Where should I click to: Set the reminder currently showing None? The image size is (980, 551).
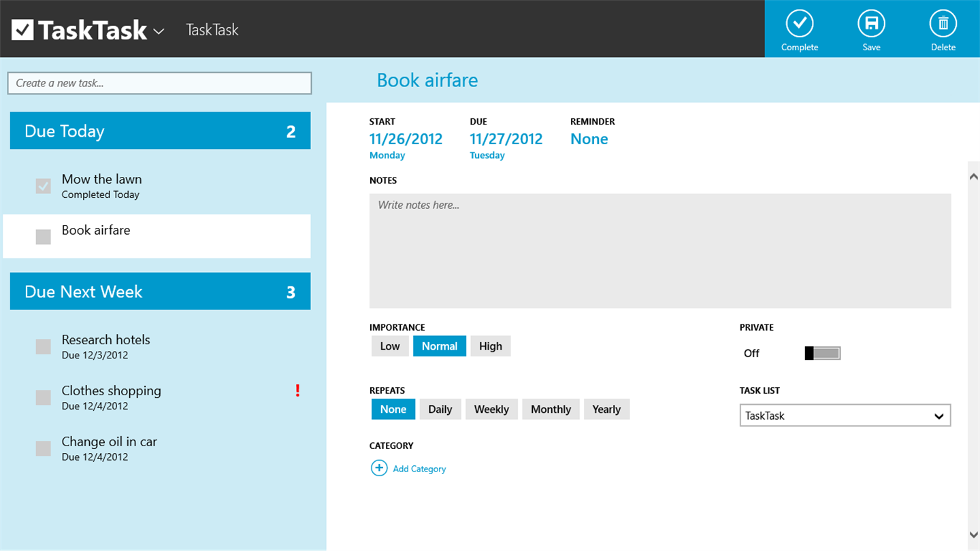click(x=589, y=139)
